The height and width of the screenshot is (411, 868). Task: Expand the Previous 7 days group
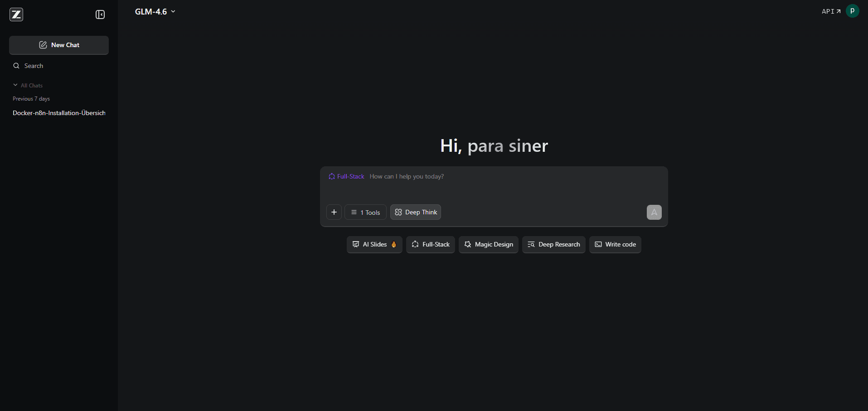(x=31, y=98)
